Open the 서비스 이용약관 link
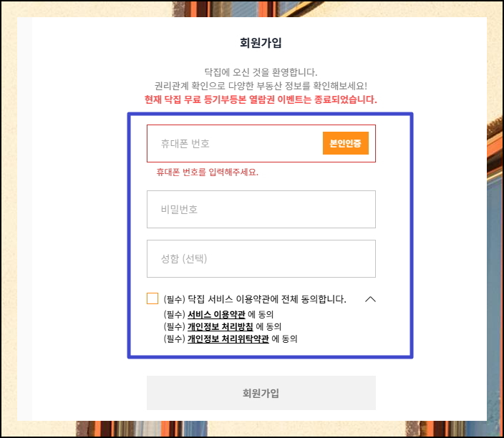Screen dimensions: 504x438 tap(216, 314)
